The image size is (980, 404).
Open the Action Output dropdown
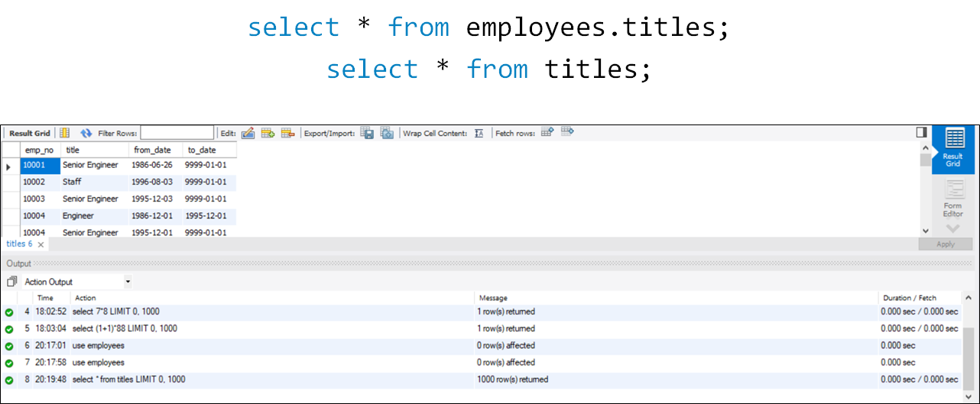tap(77, 282)
